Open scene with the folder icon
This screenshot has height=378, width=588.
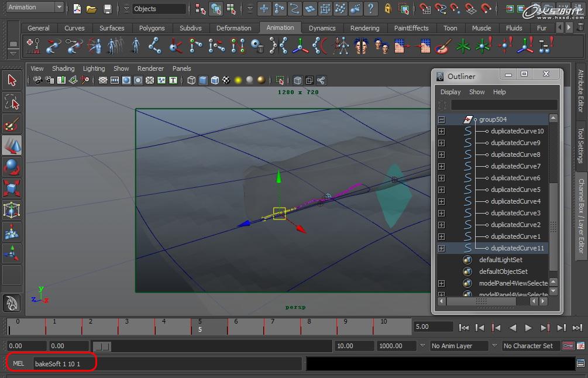point(91,9)
